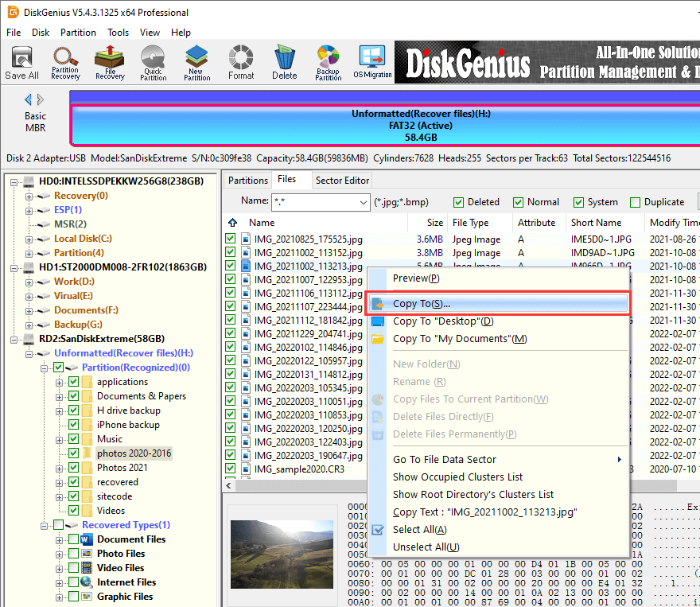
Task: Click the Unformatted FAT32 partition bar
Action: point(386,125)
